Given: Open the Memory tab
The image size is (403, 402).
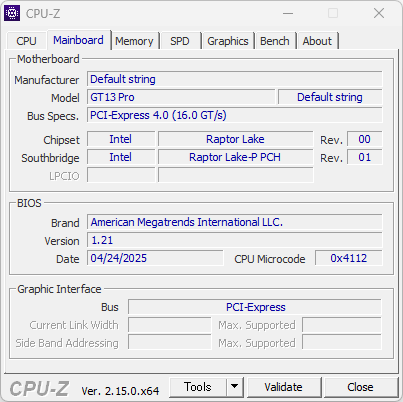Looking at the screenshot, I should (134, 41).
